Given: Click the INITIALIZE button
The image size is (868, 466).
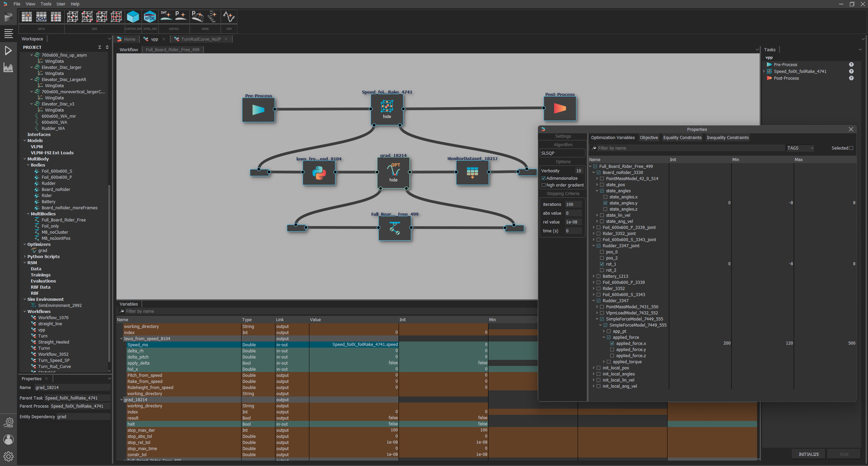Looking at the screenshot, I should [x=809, y=454].
